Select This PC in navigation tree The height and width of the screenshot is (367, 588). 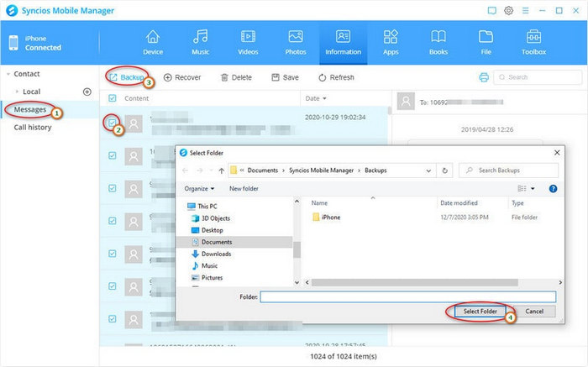[202, 207]
